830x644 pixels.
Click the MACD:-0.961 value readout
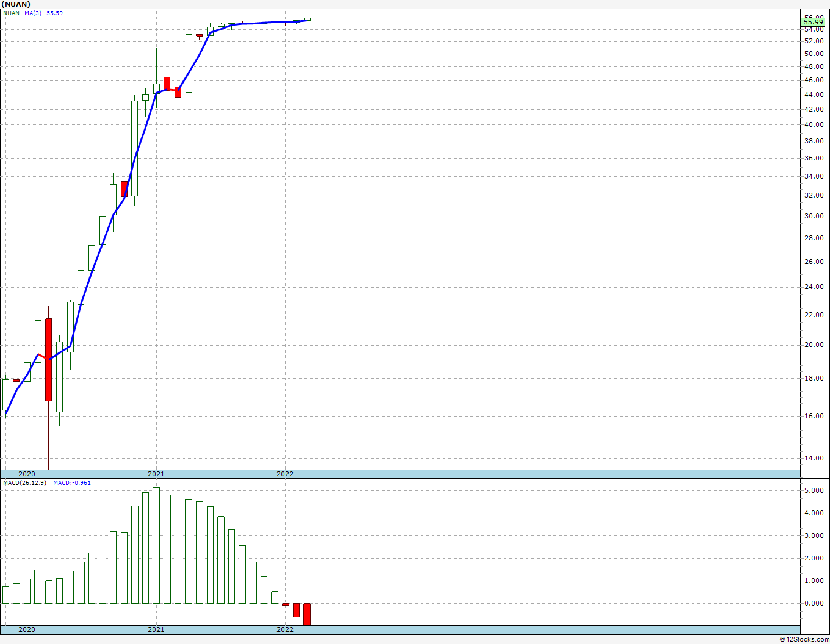pos(72,483)
